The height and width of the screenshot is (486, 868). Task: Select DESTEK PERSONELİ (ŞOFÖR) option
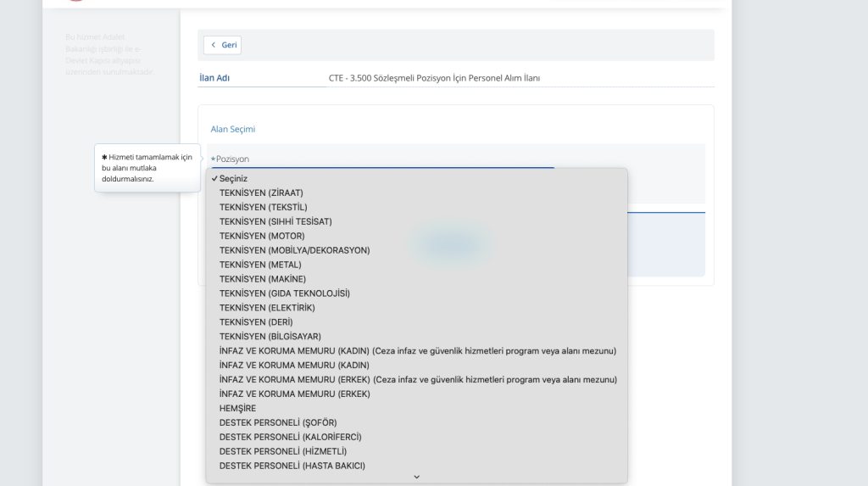[278, 423]
